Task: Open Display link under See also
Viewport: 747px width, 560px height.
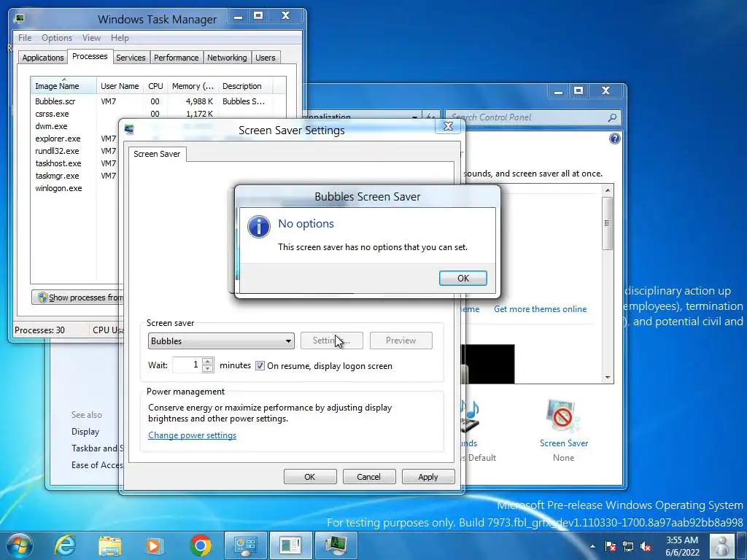Action: pos(85,432)
